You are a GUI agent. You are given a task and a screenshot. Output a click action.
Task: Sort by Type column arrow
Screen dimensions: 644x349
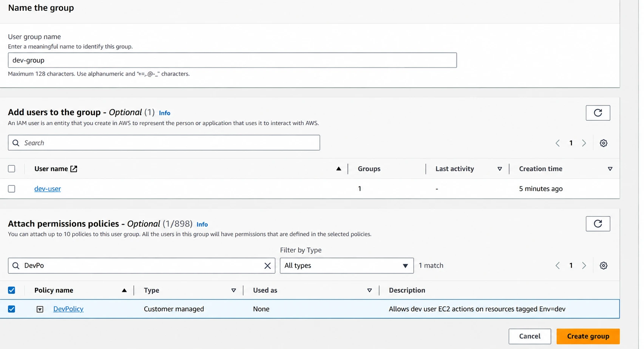tap(233, 290)
